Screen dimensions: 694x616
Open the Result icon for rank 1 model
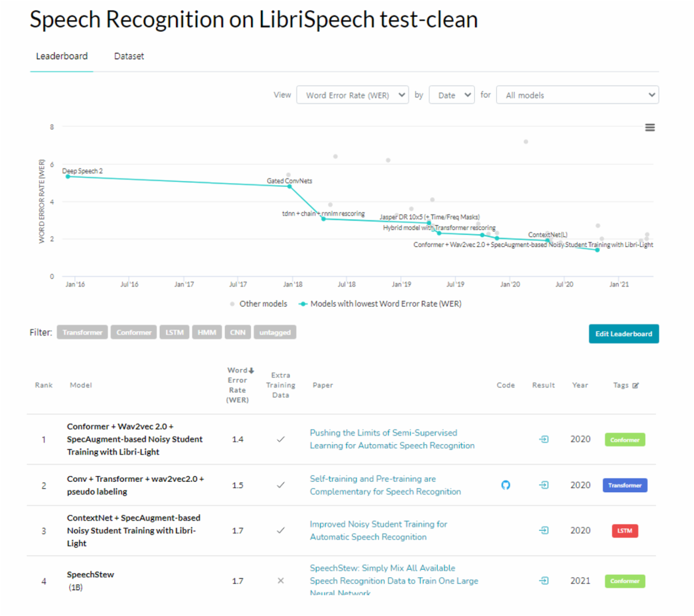(x=543, y=439)
